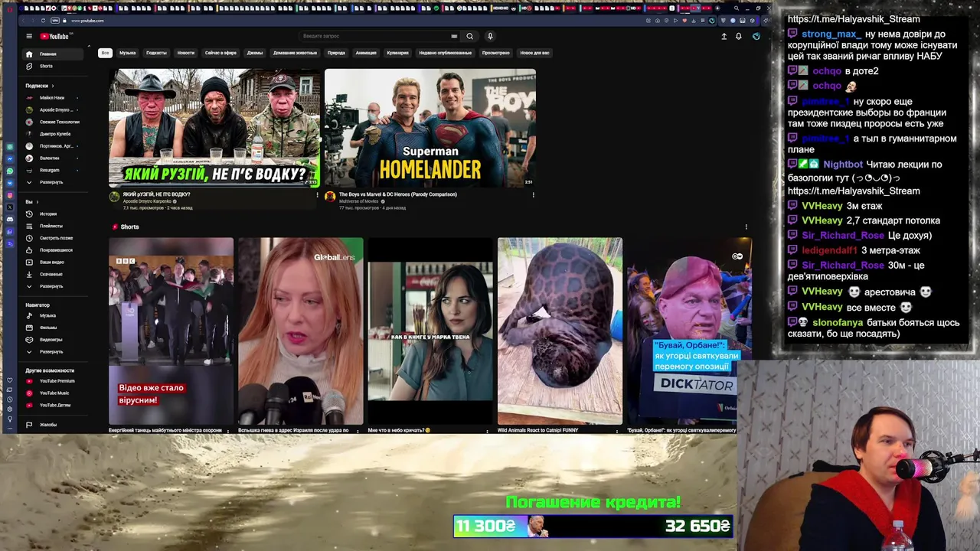980x551 pixels.
Task: Select the Домашние животные chip
Action: (295, 53)
